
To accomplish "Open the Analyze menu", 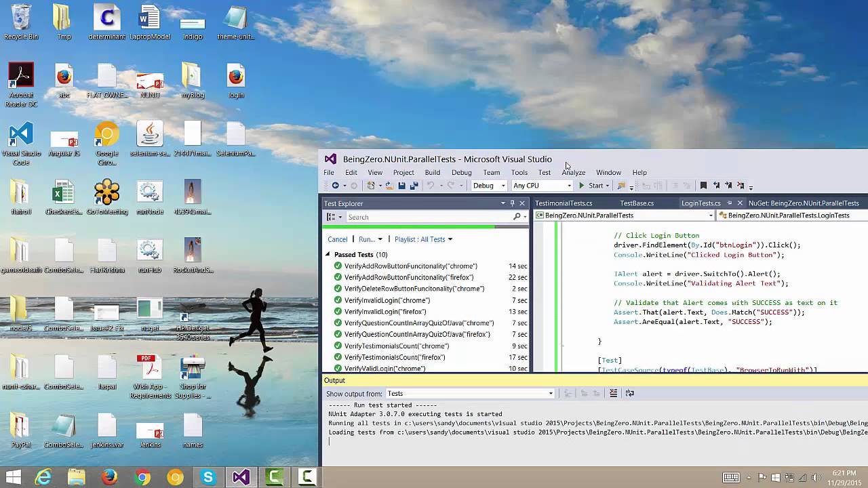I will point(574,172).
